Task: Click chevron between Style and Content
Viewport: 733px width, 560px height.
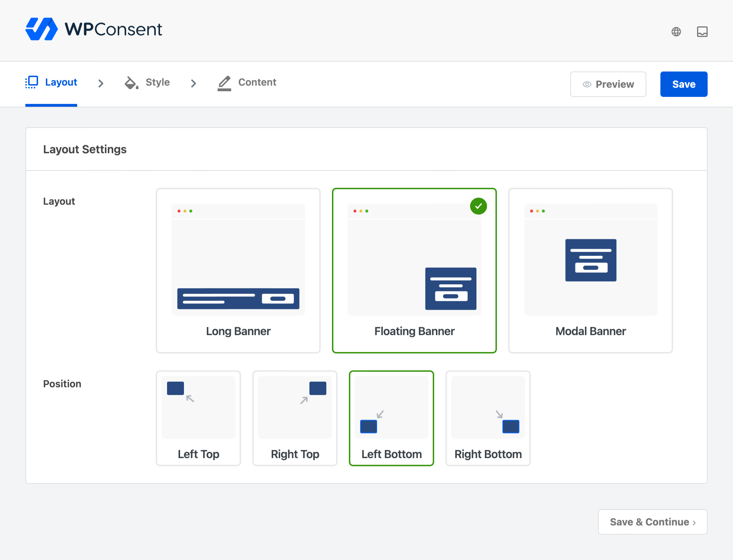Action: tap(193, 84)
